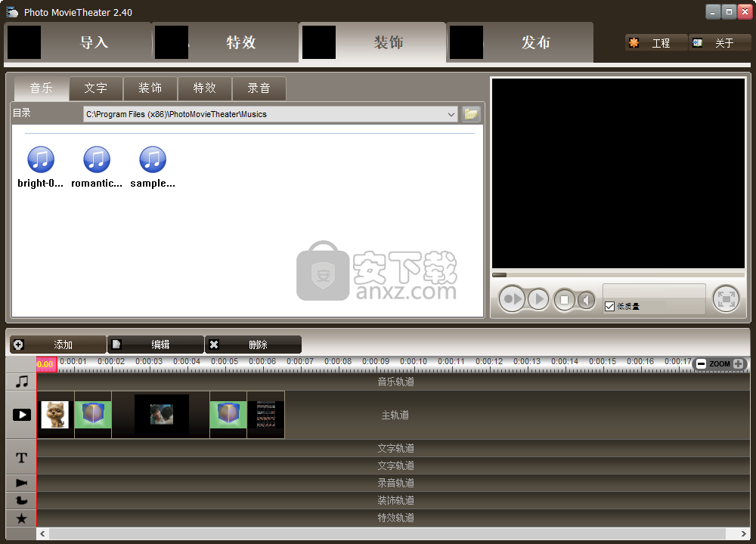Click the music track note icon
The image size is (756, 544).
tap(22, 382)
